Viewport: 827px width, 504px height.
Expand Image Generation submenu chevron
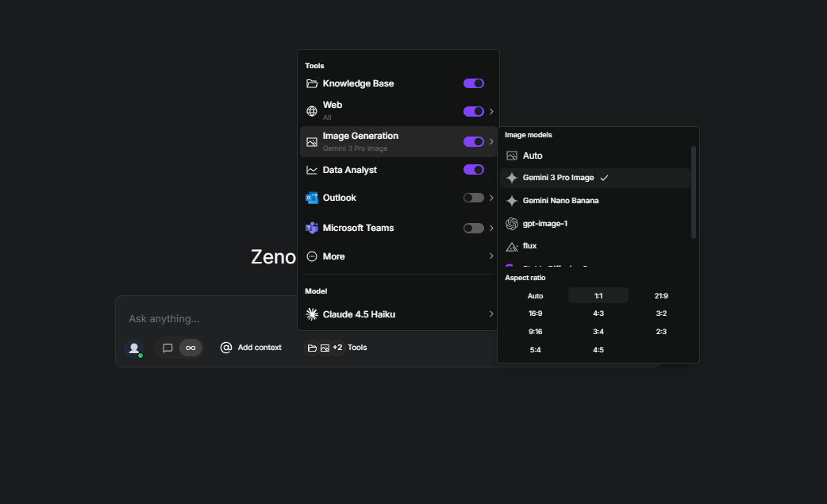[491, 142]
